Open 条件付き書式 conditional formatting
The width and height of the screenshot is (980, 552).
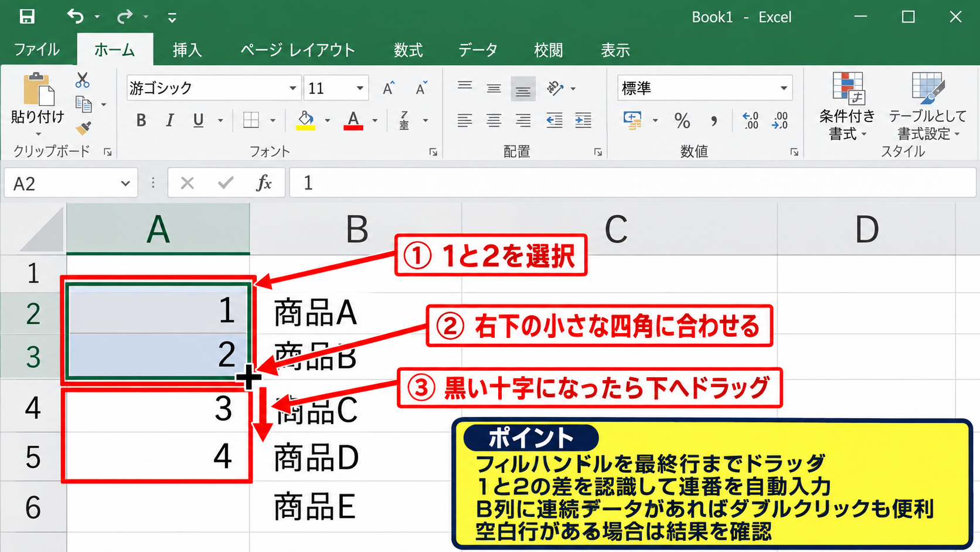[847, 106]
